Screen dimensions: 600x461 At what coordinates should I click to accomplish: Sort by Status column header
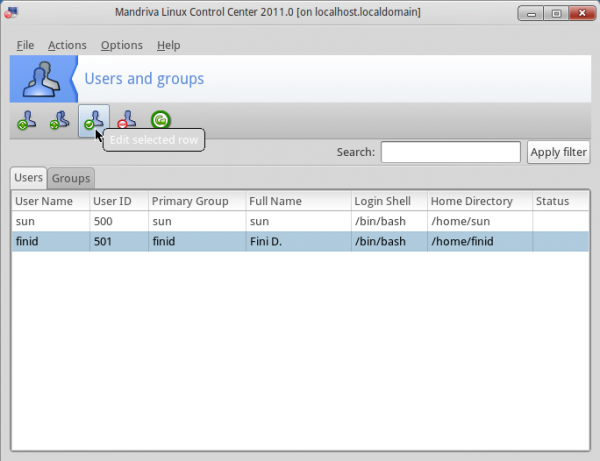561,201
